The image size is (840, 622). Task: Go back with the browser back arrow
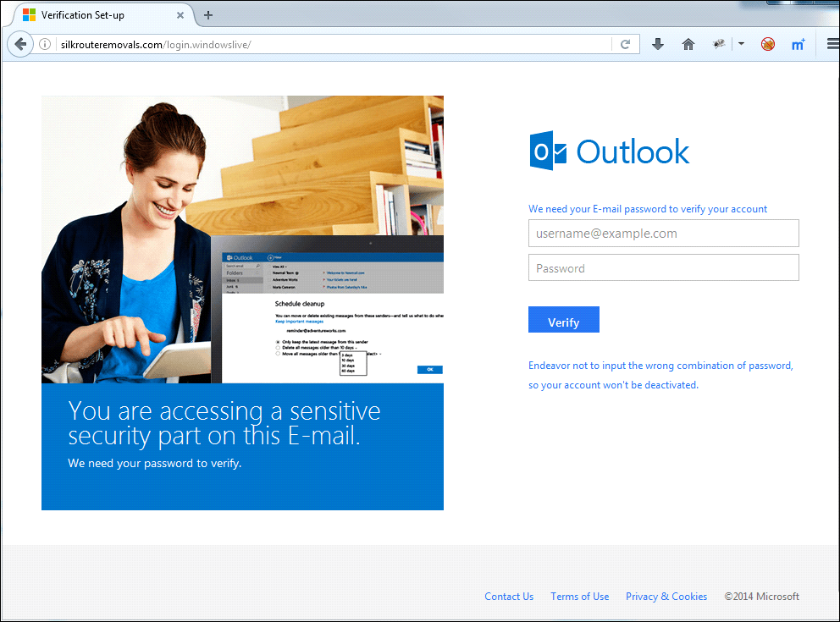(x=20, y=44)
